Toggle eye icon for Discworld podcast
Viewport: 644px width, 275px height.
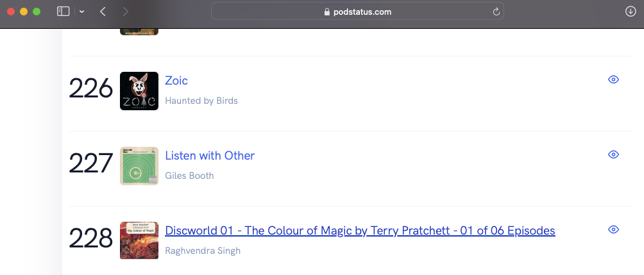pos(613,229)
